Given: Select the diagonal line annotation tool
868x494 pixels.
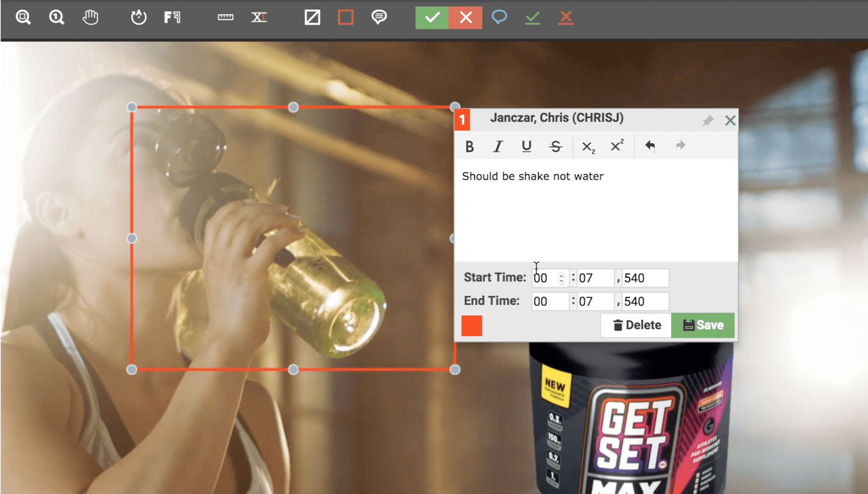Looking at the screenshot, I should click(312, 17).
